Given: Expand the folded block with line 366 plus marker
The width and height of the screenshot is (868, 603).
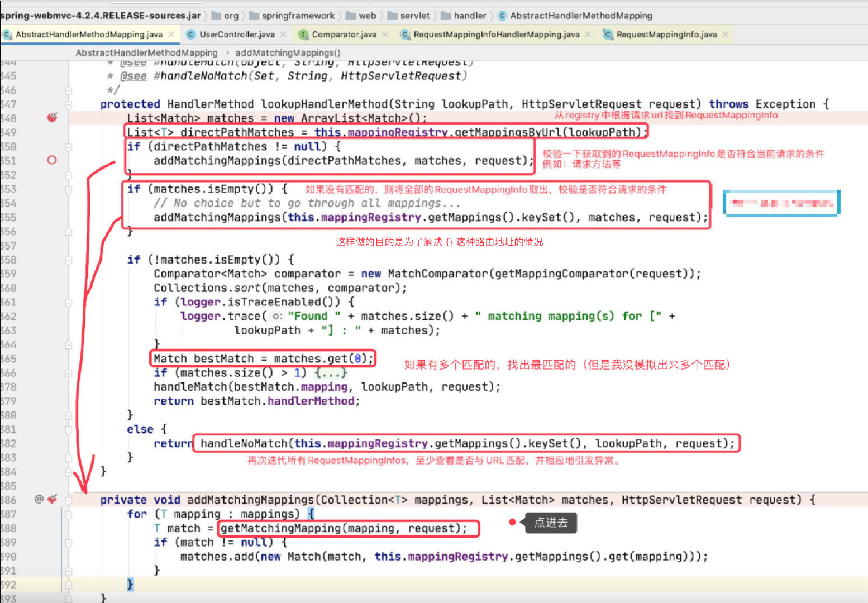Looking at the screenshot, I should (x=68, y=373).
